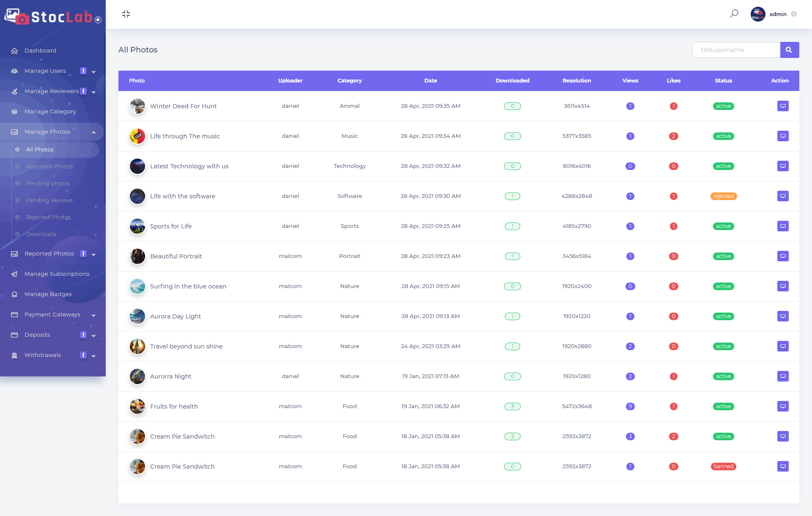Open details icon for Winter Deed For Hunt

pyautogui.click(x=783, y=106)
